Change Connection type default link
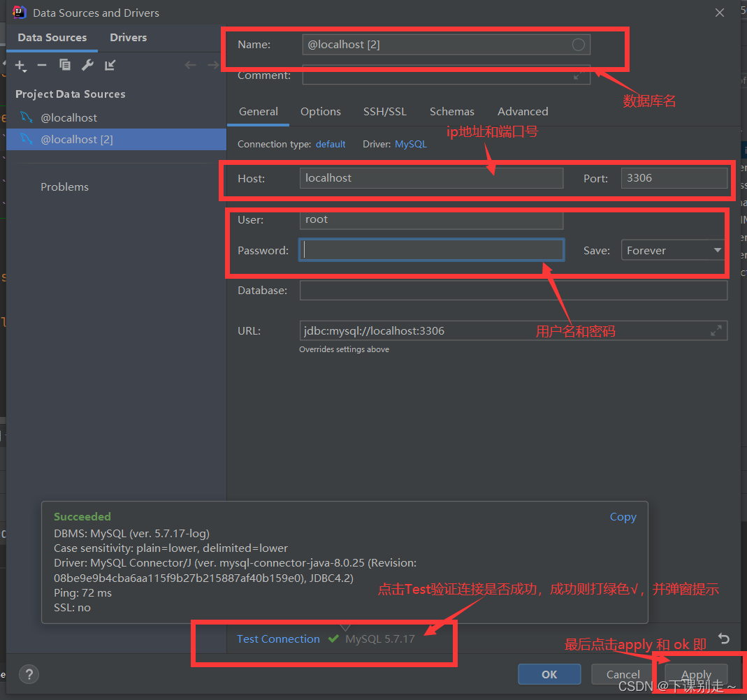The image size is (747, 700). point(331,145)
